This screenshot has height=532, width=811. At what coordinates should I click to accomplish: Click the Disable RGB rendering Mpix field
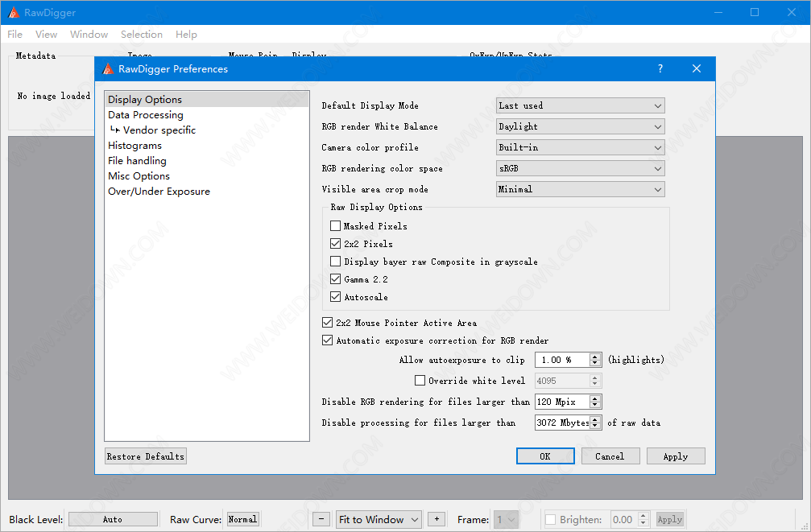pyautogui.click(x=562, y=402)
